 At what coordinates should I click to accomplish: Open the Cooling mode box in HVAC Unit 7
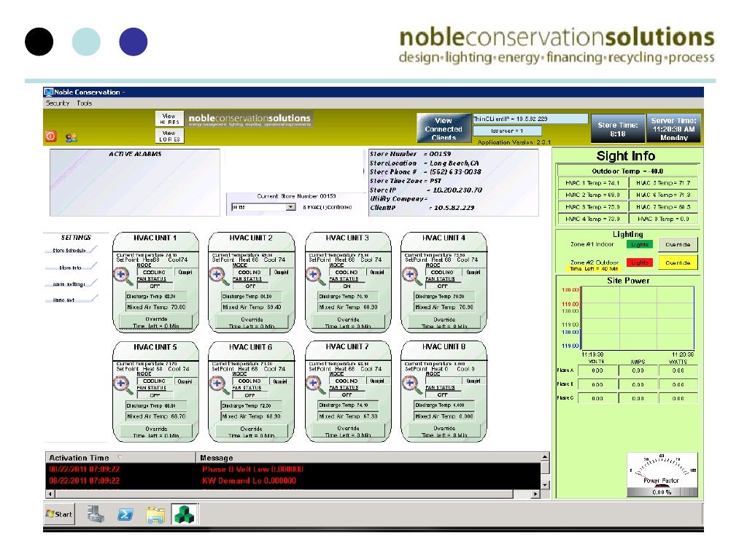347,381
